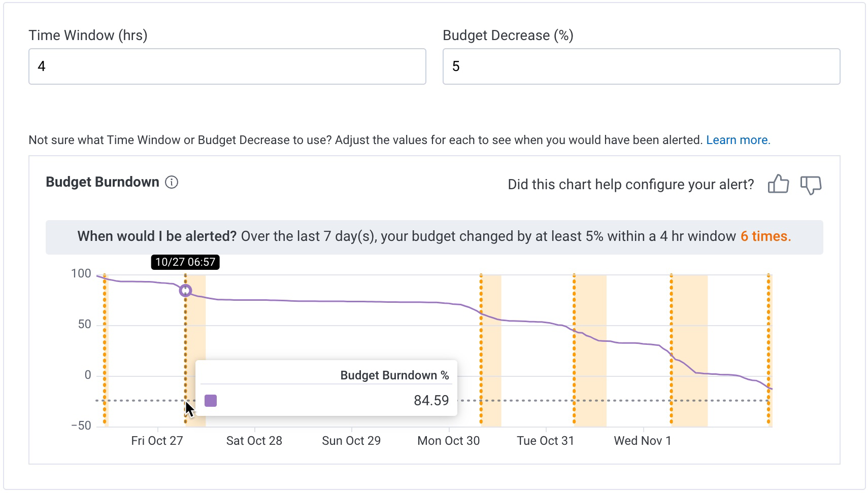Focus the Budget Decrease (%) input field
This screenshot has height=493, width=868.
[641, 66]
